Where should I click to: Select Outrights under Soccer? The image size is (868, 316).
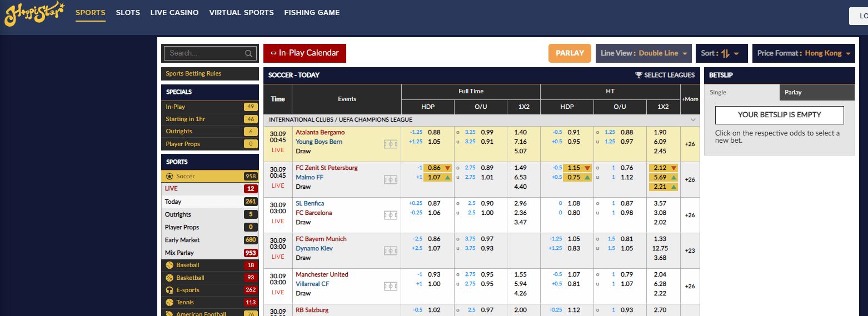tap(210, 214)
